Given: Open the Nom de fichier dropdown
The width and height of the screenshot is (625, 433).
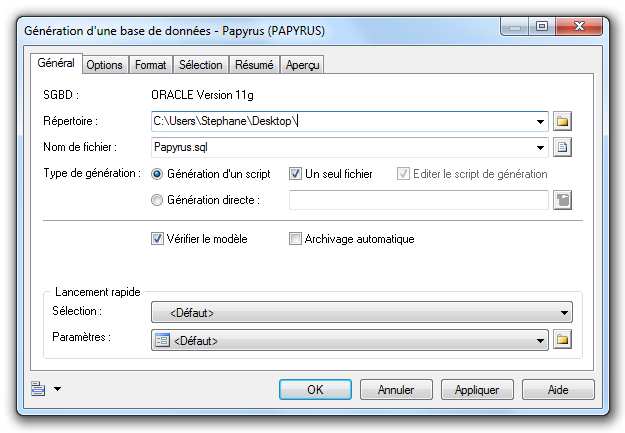Looking at the screenshot, I should point(540,148).
